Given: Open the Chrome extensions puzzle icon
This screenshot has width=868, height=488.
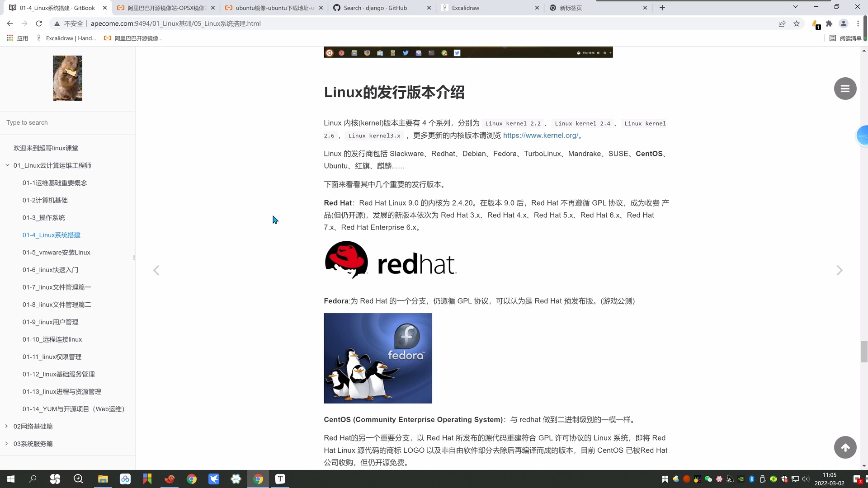Looking at the screenshot, I should coord(830,23).
